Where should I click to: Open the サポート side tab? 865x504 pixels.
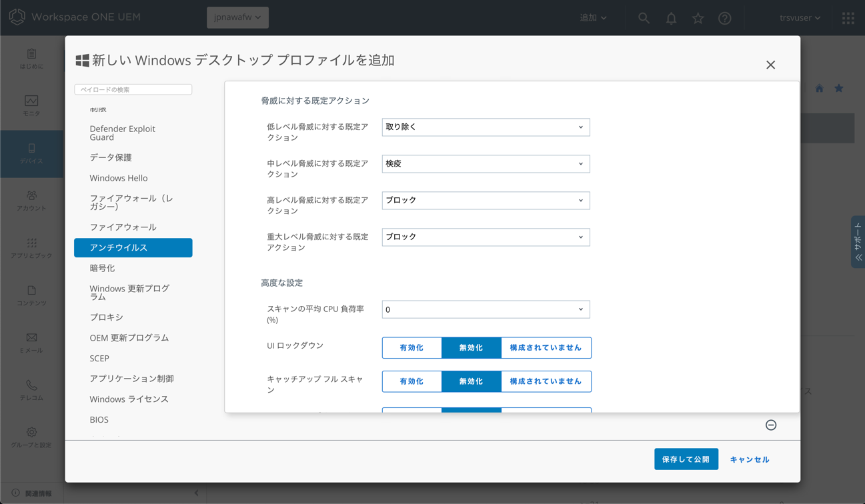click(858, 242)
